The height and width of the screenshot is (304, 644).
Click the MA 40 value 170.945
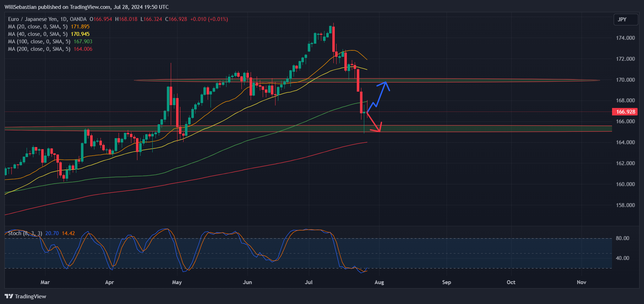80,34
